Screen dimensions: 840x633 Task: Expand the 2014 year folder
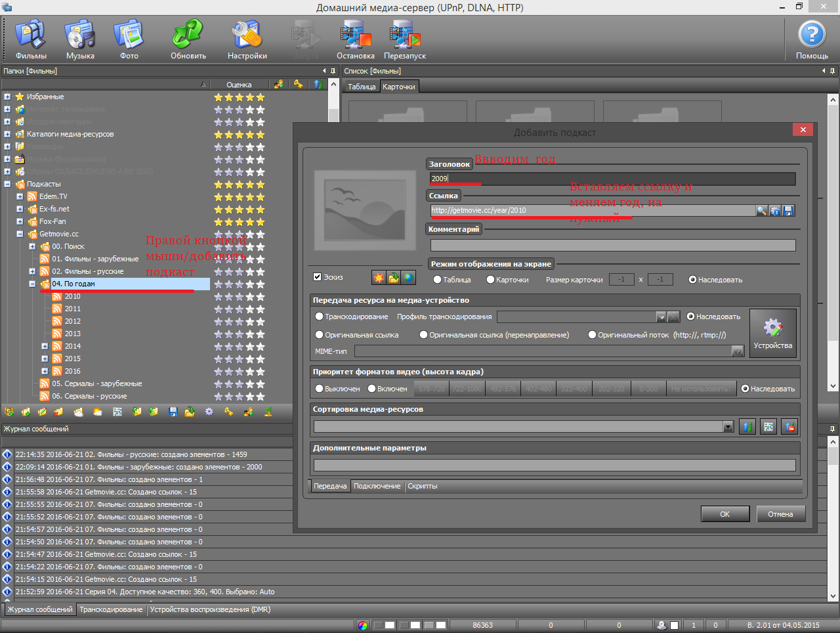[45, 346]
